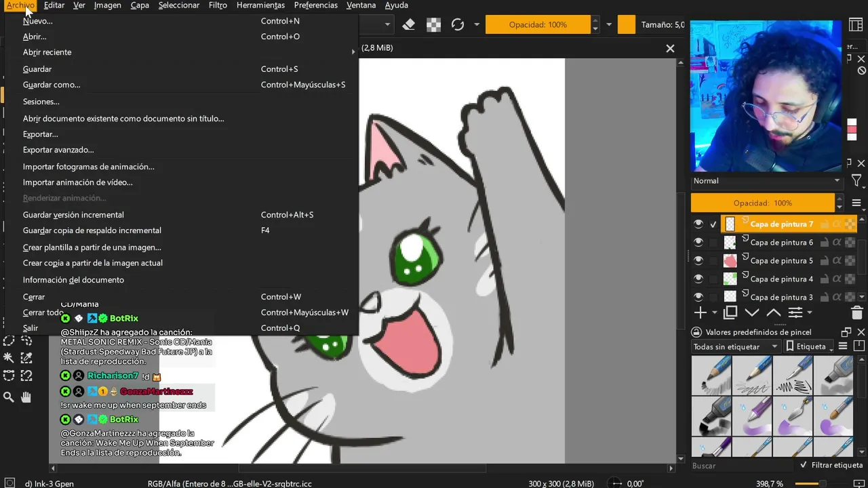Select the bezier curve selection tool
The height and width of the screenshot is (488, 868).
[9, 375]
